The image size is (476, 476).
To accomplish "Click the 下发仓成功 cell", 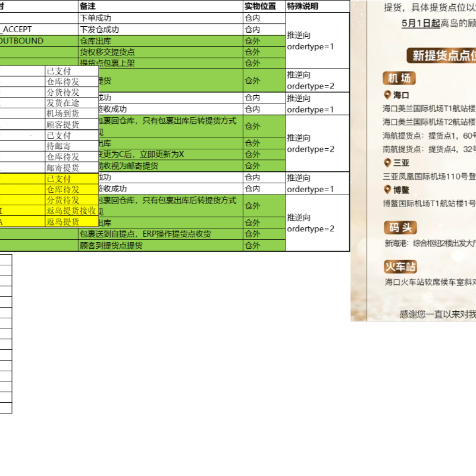I will coord(161,29).
